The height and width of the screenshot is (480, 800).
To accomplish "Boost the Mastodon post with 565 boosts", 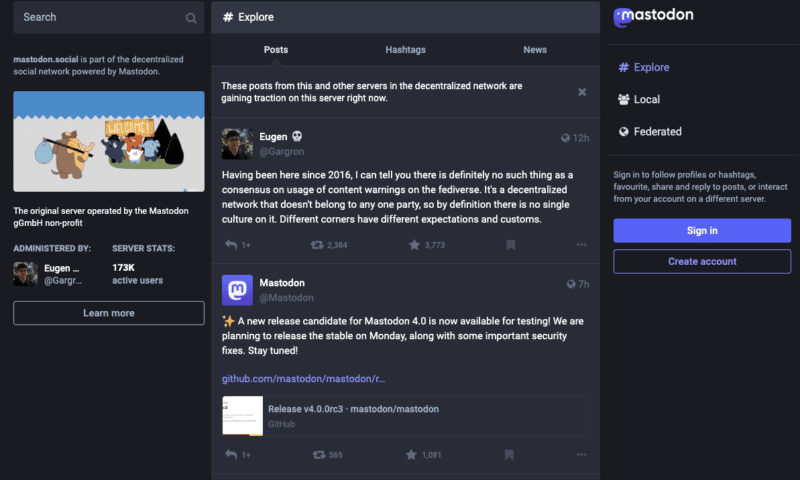I will (x=319, y=454).
